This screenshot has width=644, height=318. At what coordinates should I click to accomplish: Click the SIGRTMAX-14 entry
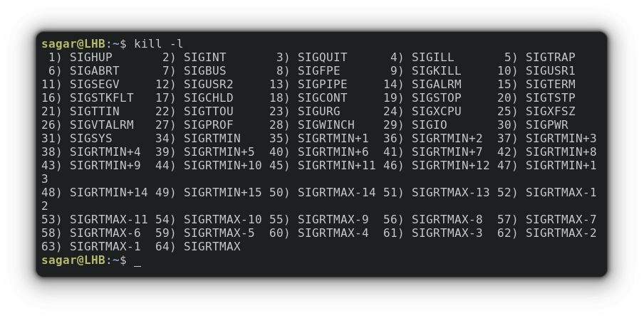point(336,193)
